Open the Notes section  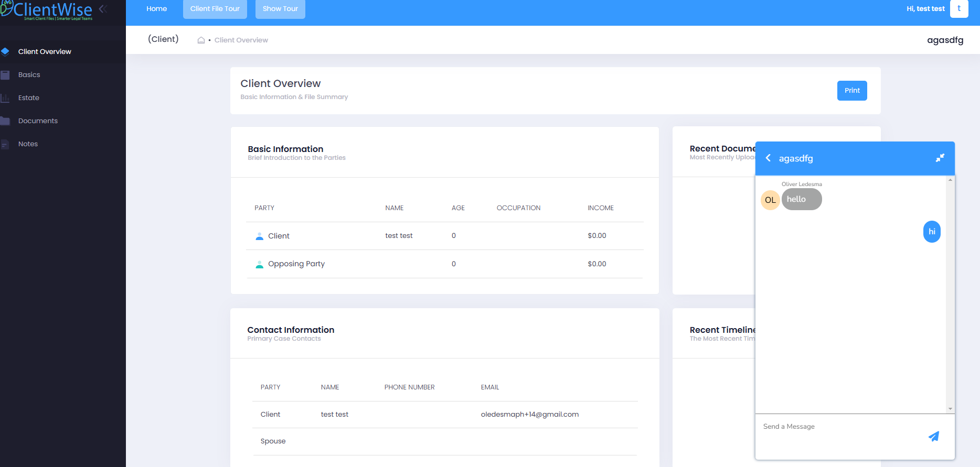click(28, 144)
